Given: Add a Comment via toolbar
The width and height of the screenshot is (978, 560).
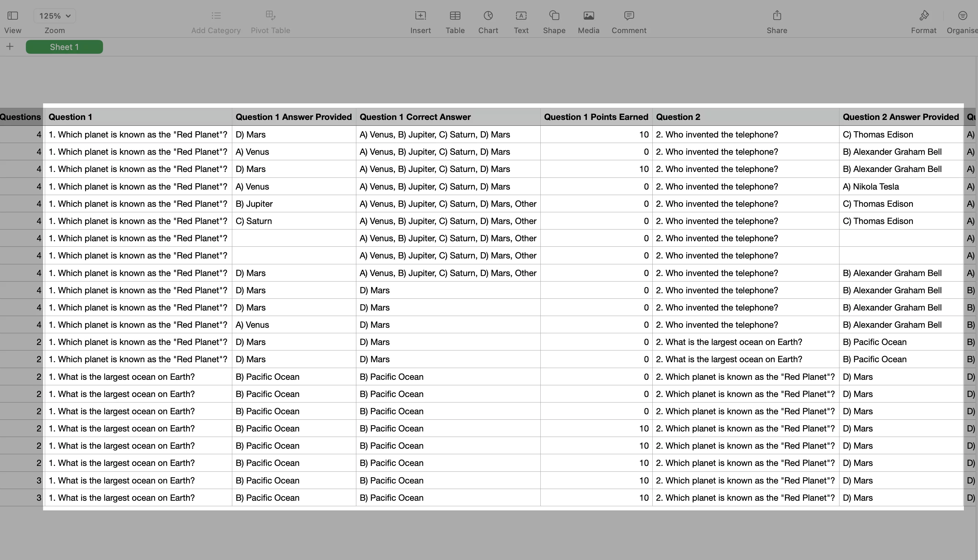Looking at the screenshot, I should pos(629,16).
